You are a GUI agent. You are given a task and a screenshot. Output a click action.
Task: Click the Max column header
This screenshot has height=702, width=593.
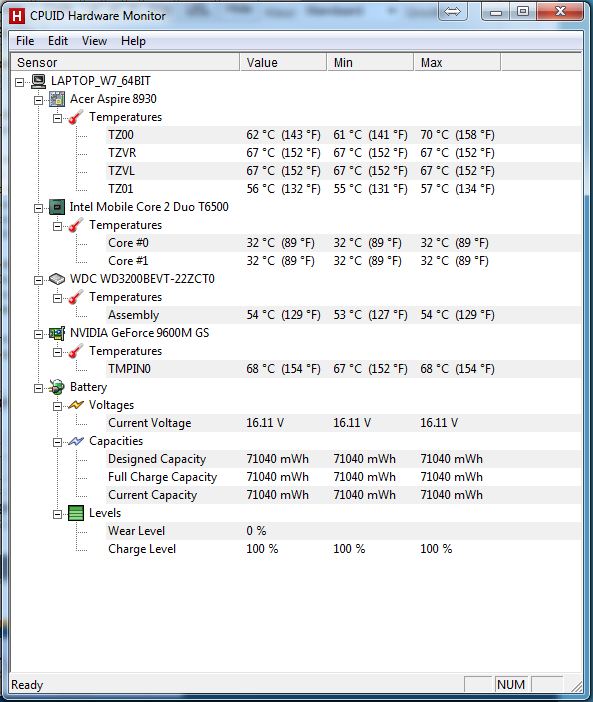pyautogui.click(x=457, y=62)
